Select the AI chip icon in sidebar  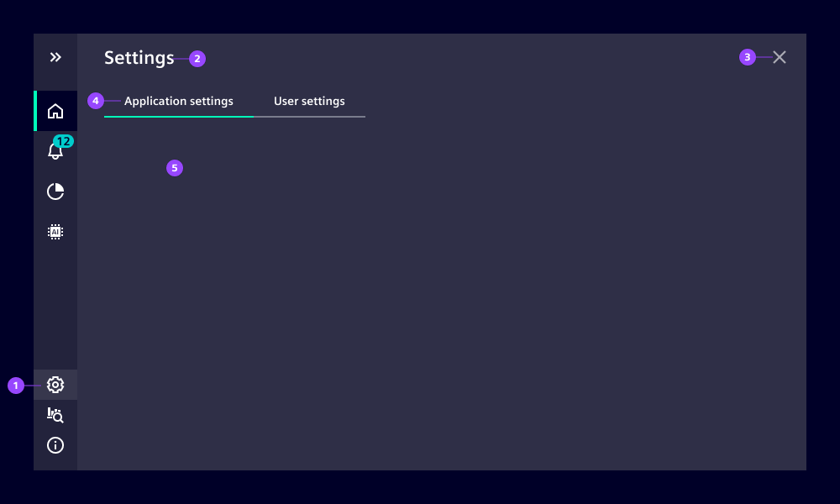pyautogui.click(x=55, y=232)
